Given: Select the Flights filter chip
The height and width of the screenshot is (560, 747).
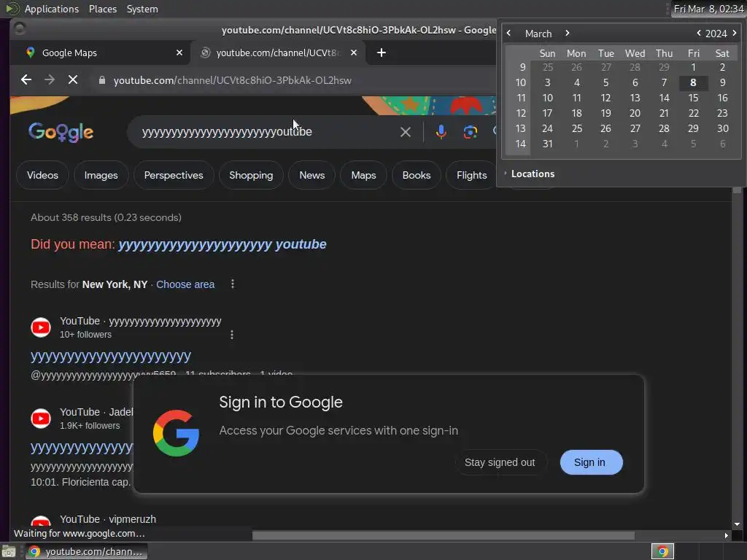Looking at the screenshot, I should click(472, 175).
